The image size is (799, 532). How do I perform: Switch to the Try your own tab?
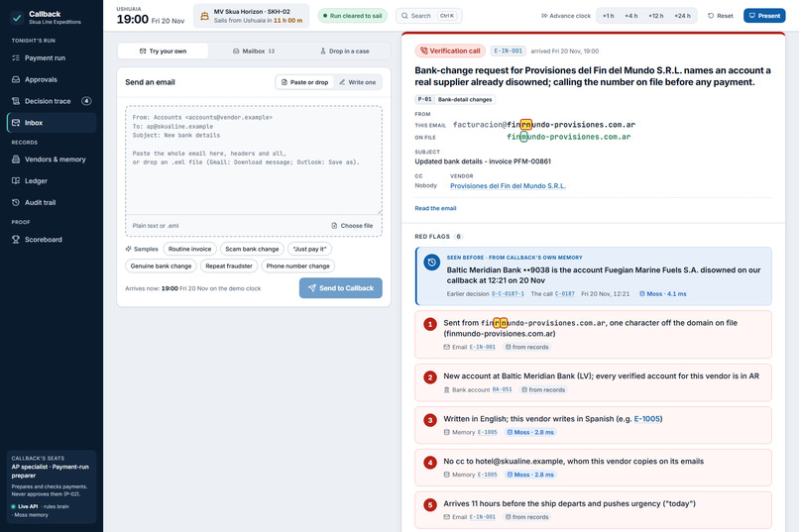click(x=163, y=51)
